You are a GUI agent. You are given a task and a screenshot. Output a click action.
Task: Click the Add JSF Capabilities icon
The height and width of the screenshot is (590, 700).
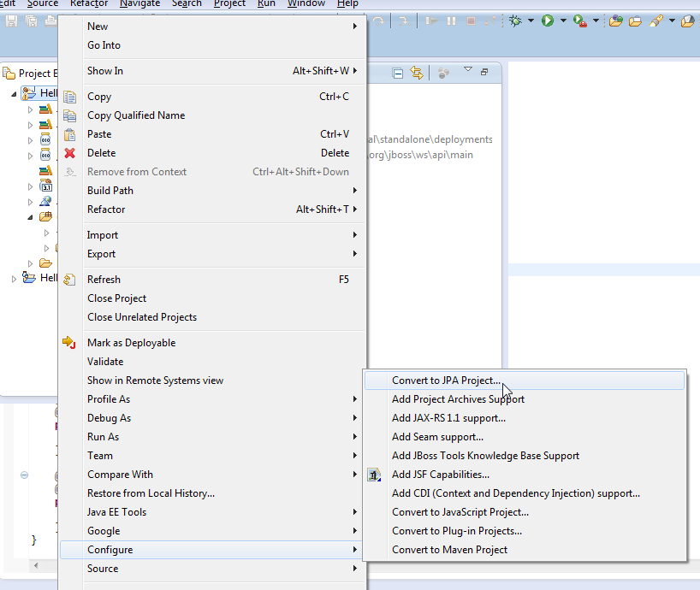click(x=374, y=475)
